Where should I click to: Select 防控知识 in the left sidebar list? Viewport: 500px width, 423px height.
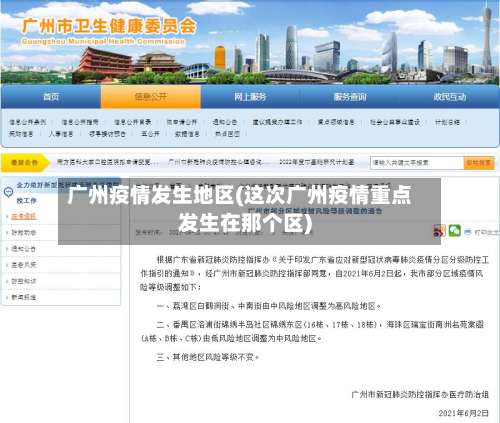point(23,281)
